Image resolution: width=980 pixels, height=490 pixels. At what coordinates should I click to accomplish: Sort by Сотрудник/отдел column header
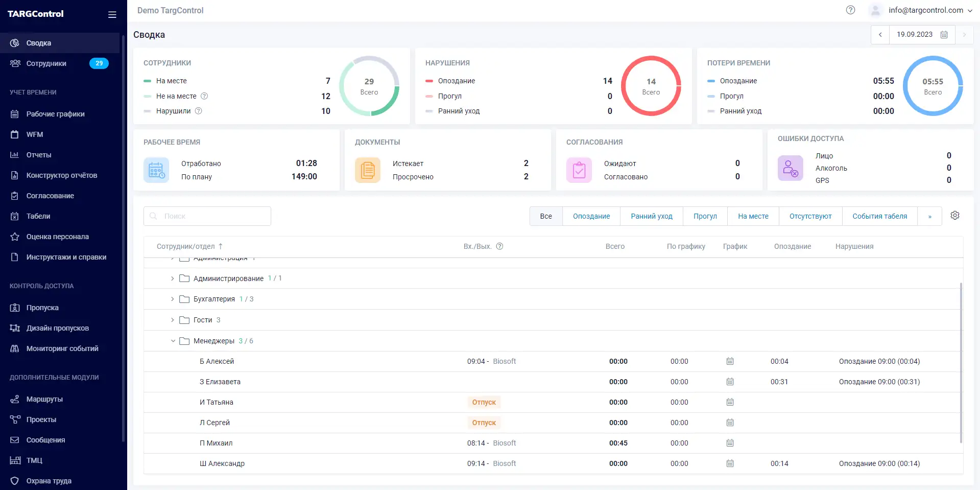[x=189, y=246]
